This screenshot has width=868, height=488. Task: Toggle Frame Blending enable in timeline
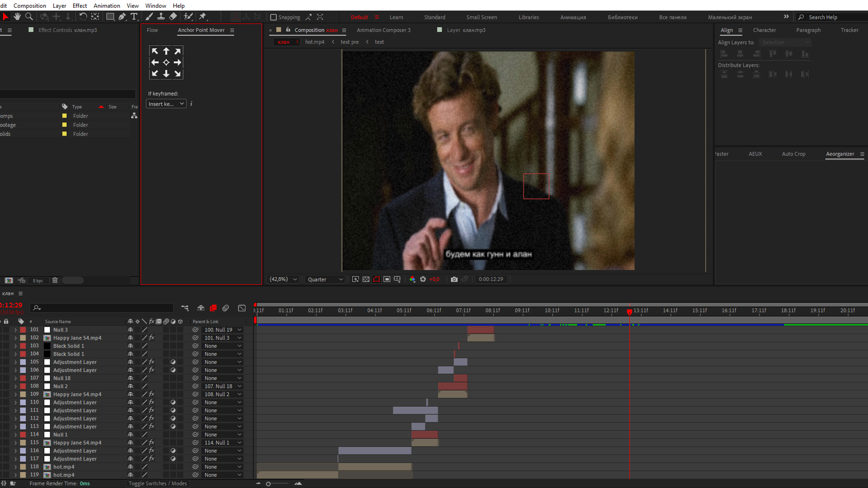213,308
